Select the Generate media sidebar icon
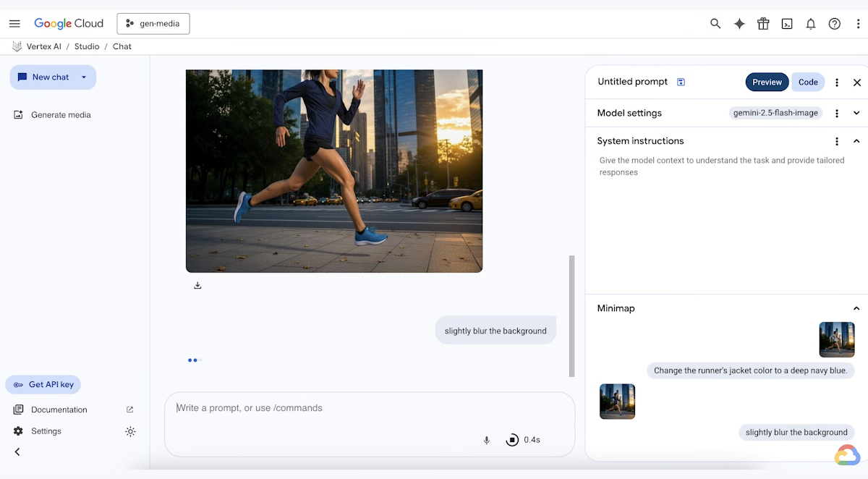The height and width of the screenshot is (479, 868). coord(17,114)
